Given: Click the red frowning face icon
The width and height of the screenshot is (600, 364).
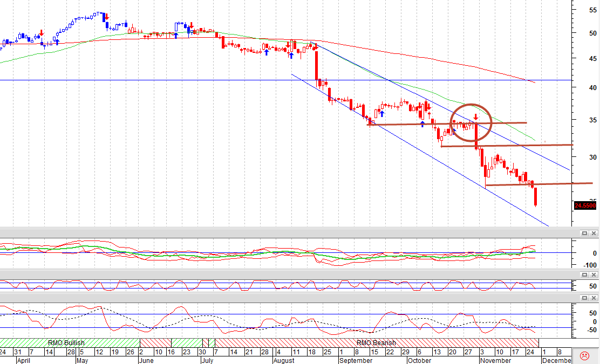Looking at the screenshot, I should click(585, 355).
